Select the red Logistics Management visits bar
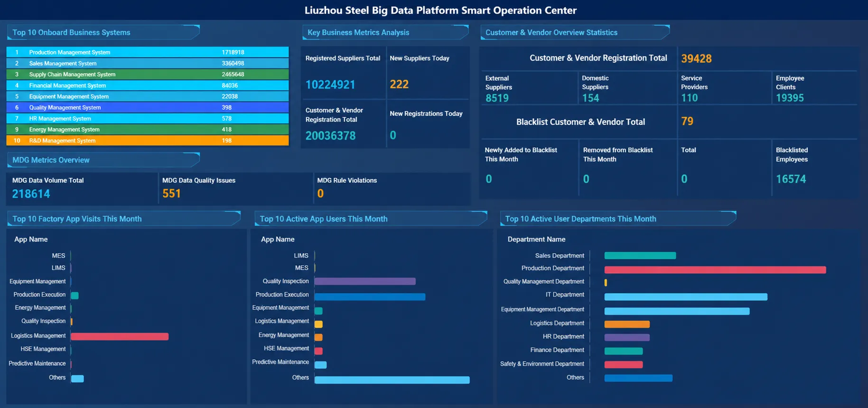 pyautogui.click(x=120, y=336)
